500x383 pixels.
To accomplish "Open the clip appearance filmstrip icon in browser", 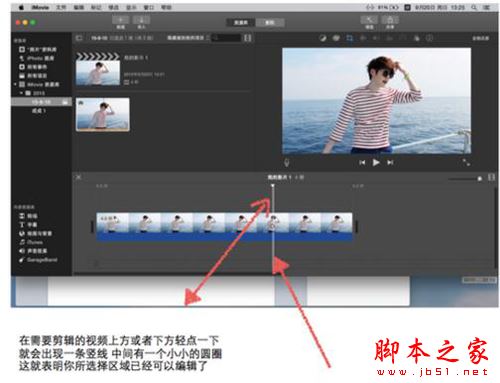I will coord(247,38).
